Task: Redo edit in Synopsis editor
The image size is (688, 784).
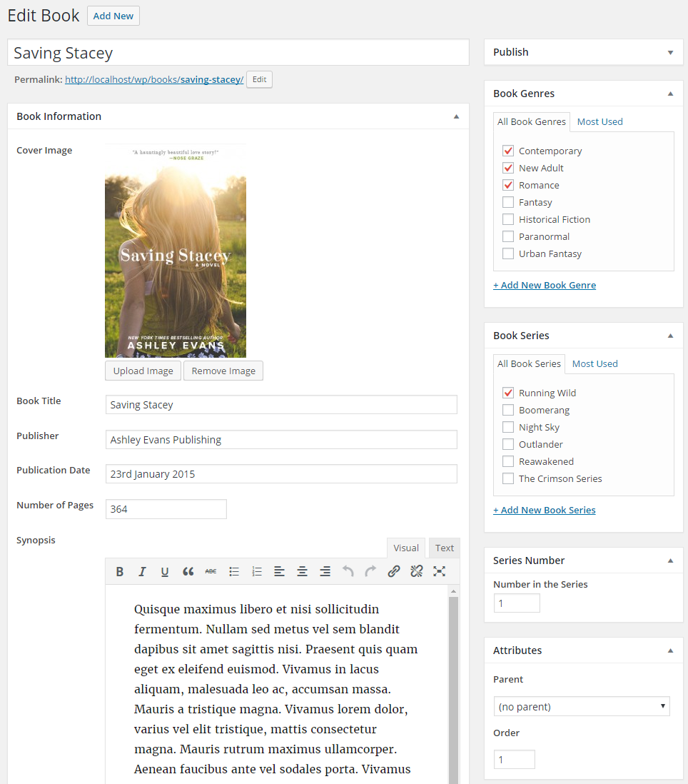Action: coord(370,571)
